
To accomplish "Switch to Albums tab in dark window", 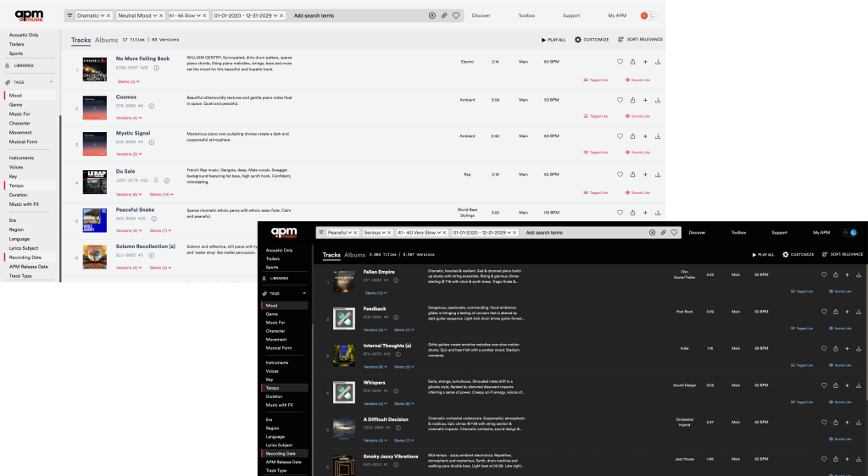I will 355,255.
